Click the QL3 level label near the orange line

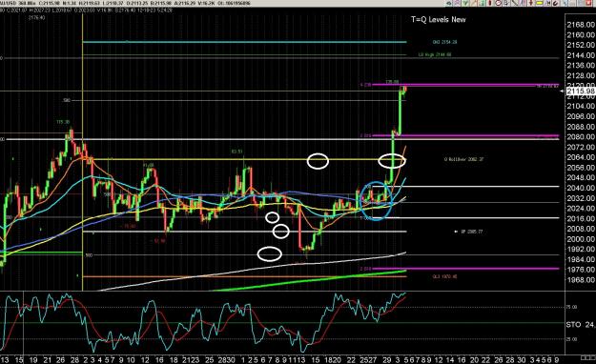click(444, 276)
